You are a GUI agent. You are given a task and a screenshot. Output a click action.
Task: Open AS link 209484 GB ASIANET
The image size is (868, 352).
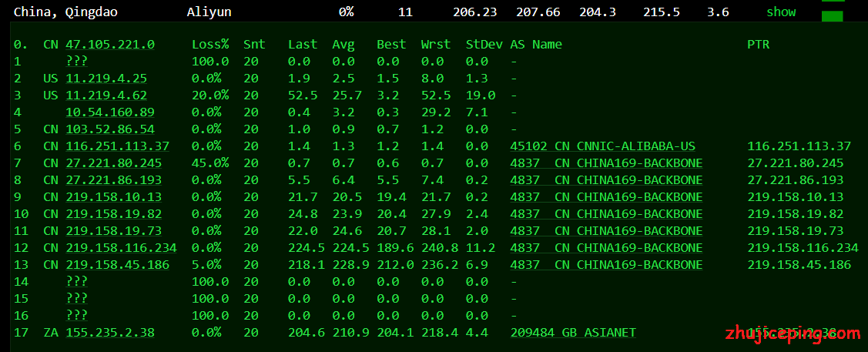coord(573,332)
